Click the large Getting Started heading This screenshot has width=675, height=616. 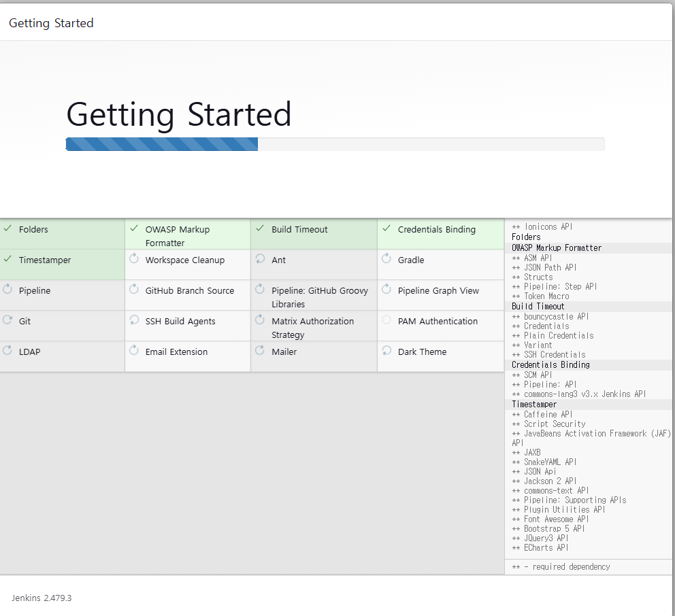179,114
